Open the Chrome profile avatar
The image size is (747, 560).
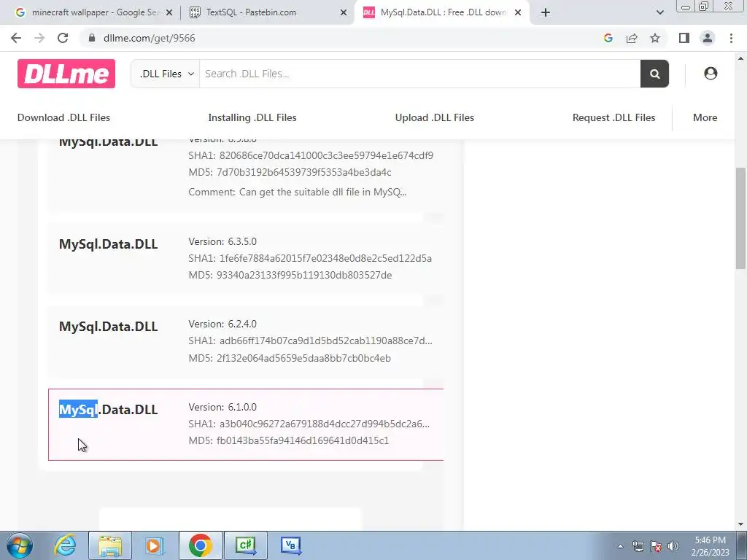(x=708, y=38)
